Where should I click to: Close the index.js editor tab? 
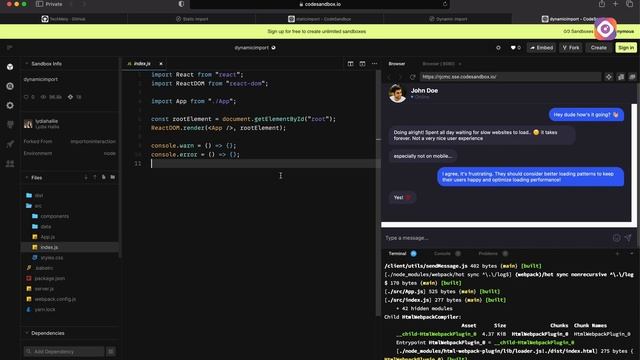[161, 64]
